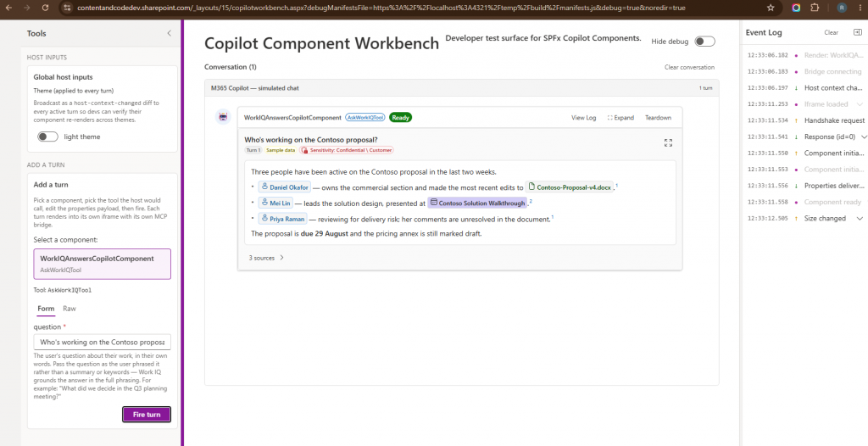Click the Render: WorkIQA... log entry
Image resolution: width=868 pixels, height=446 pixels.
805,55
